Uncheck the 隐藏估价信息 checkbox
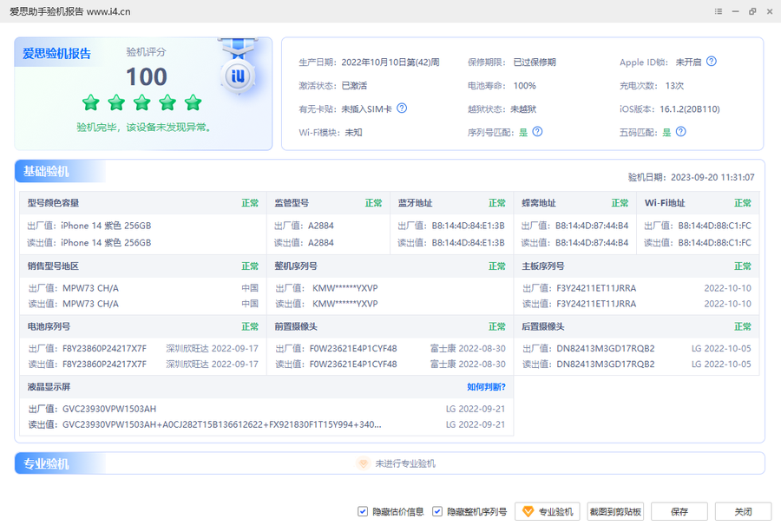This screenshot has height=532, width=781. [363, 511]
